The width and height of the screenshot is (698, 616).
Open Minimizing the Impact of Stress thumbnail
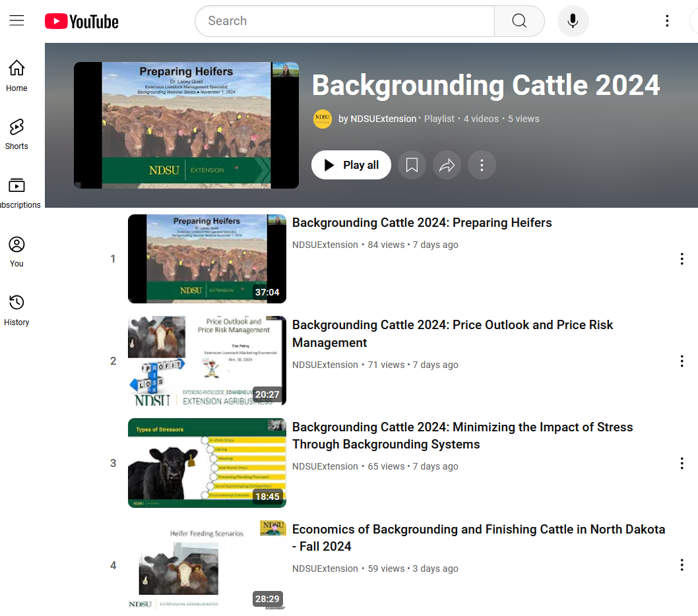(x=206, y=463)
